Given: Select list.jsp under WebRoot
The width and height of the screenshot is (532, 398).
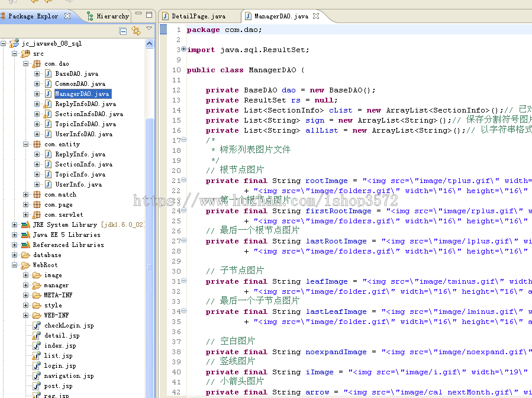Looking at the screenshot, I should tap(58, 355).
